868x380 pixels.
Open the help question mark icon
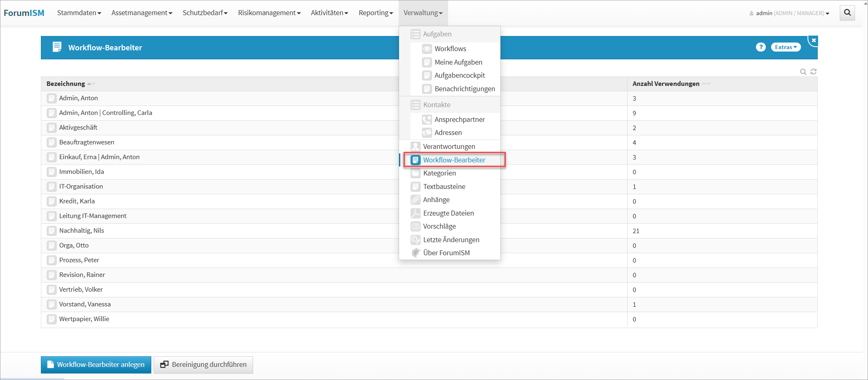[x=760, y=47]
